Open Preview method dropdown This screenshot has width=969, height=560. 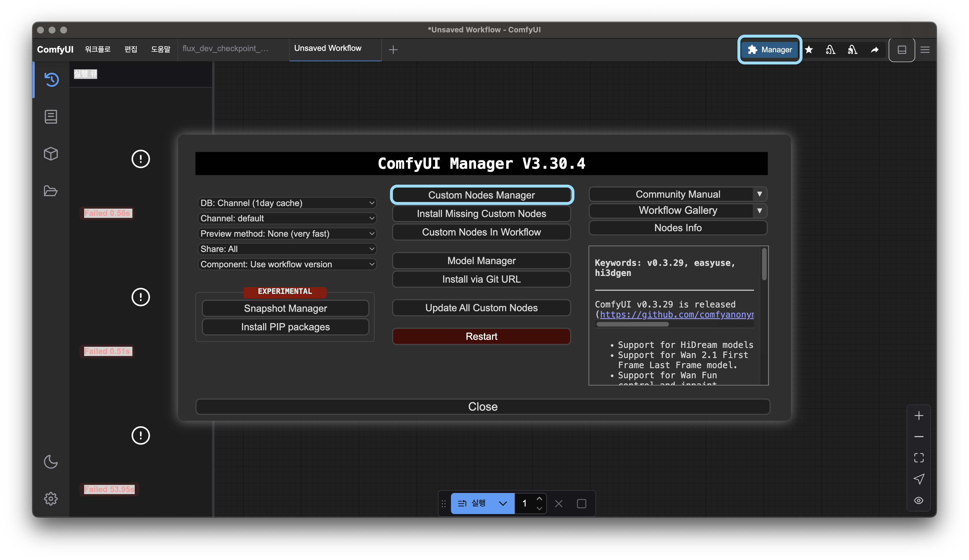click(x=287, y=234)
